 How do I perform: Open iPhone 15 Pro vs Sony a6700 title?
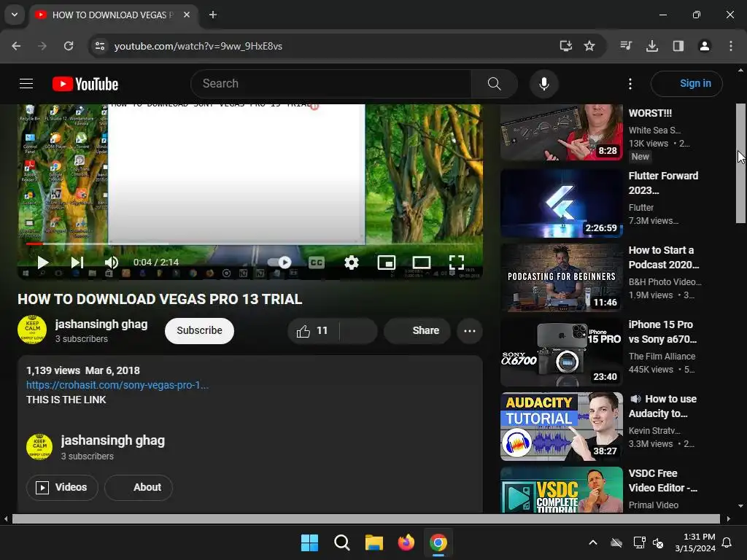(x=662, y=332)
